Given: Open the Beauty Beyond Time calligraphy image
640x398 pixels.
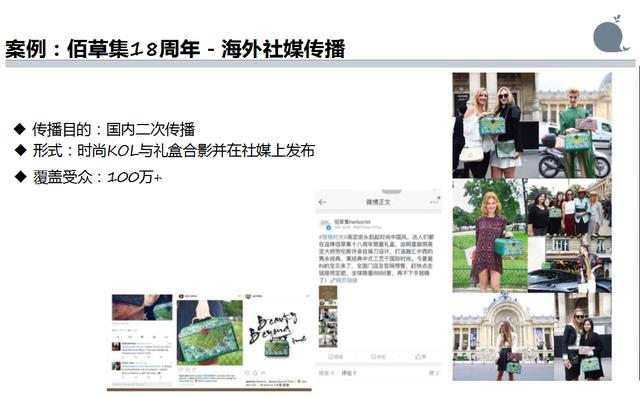Looking at the screenshot, I should [277, 335].
